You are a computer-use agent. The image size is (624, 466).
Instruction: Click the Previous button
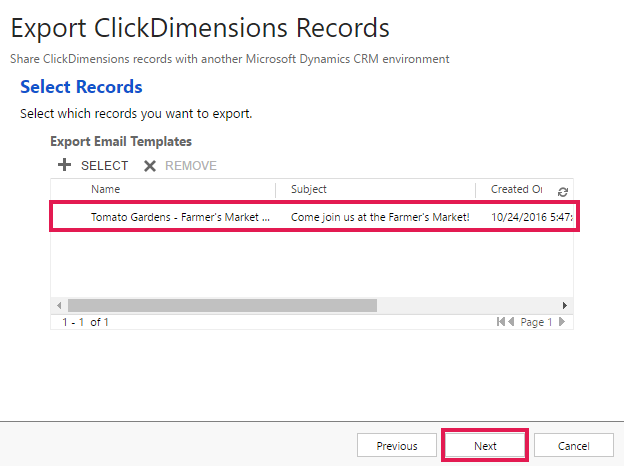point(397,445)
